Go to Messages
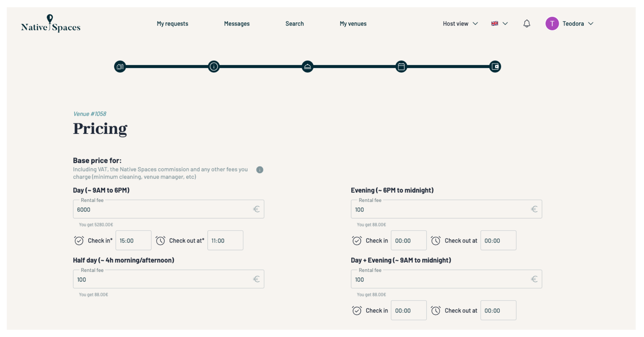Viewport: 644px width, 337px height. pos(236,24)
